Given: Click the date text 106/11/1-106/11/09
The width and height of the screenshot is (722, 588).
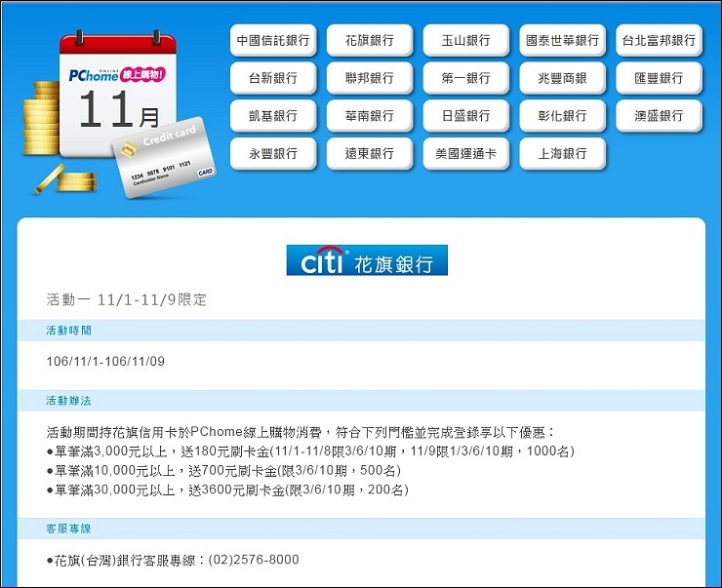Looking at the screenshot, I should (105, 361).
